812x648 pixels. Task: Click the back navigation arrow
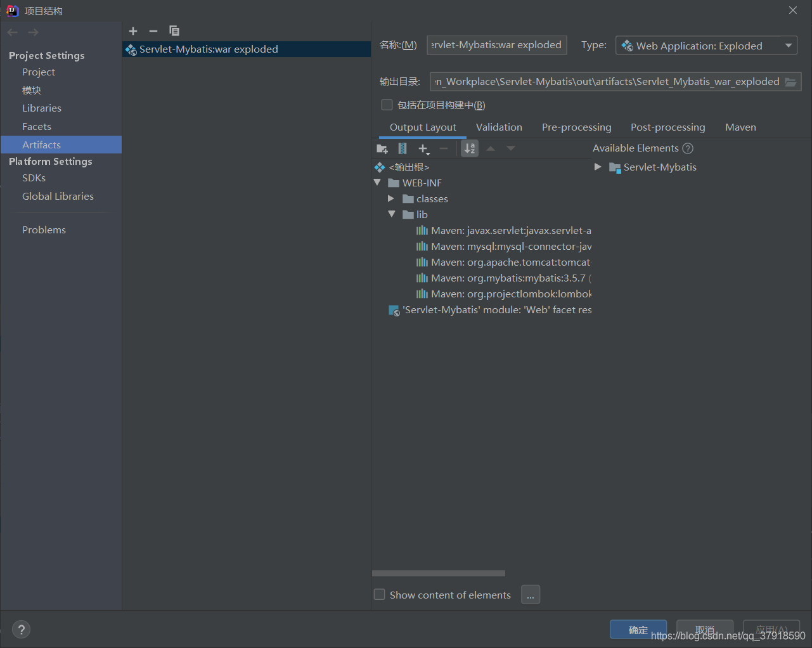pyautogui.click(x=13, y=32)
